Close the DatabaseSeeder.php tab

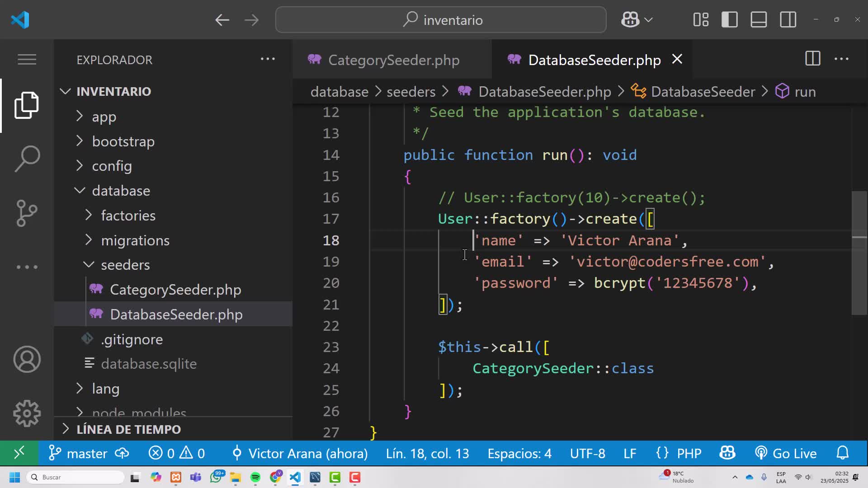[x=677, y=59]
